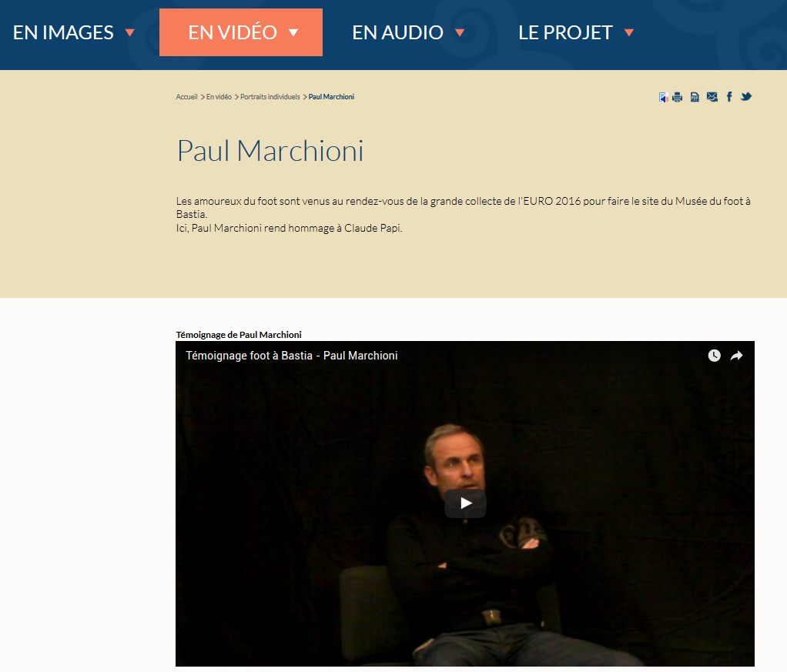Print the page with printer icon

(x=677, y=97)
